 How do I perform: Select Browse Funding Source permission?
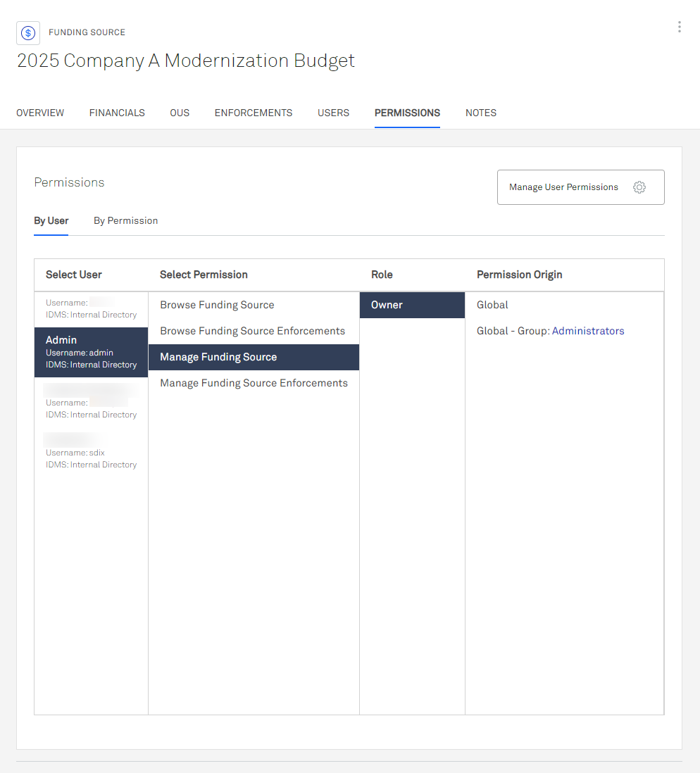point(254,305)
